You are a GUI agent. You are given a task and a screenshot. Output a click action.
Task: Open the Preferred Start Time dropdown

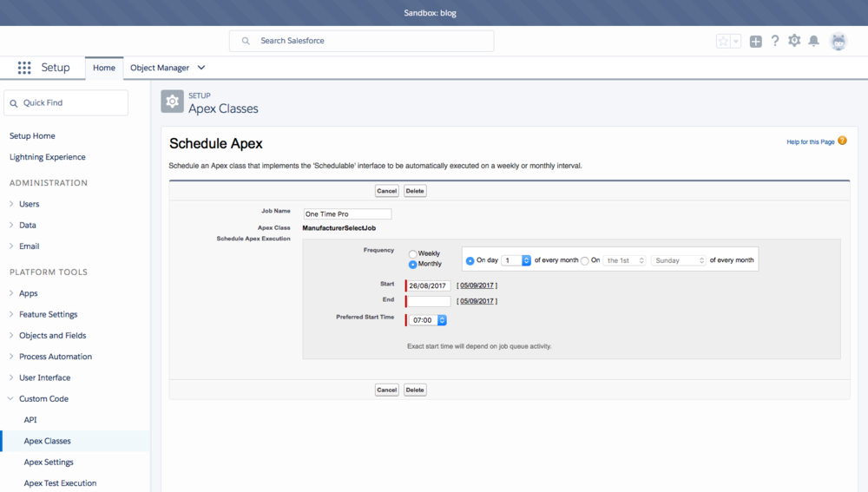coord(428,320)
